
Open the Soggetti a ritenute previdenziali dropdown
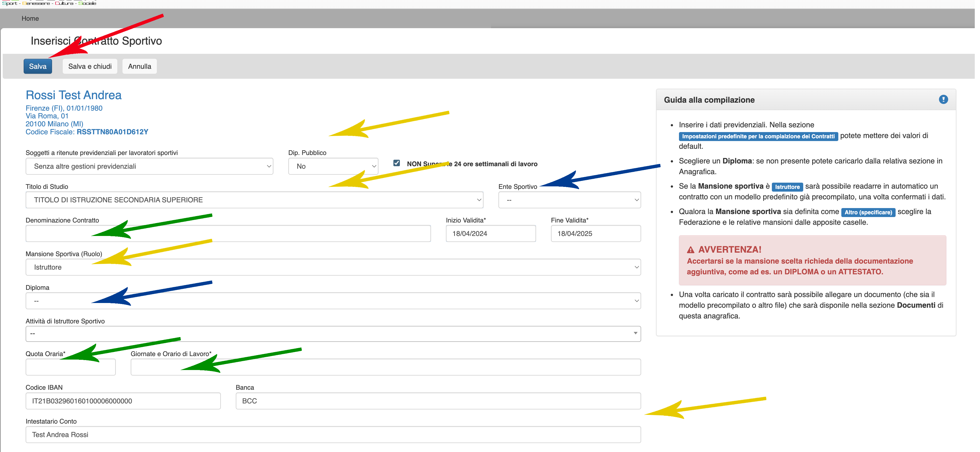tap(149, 166)
